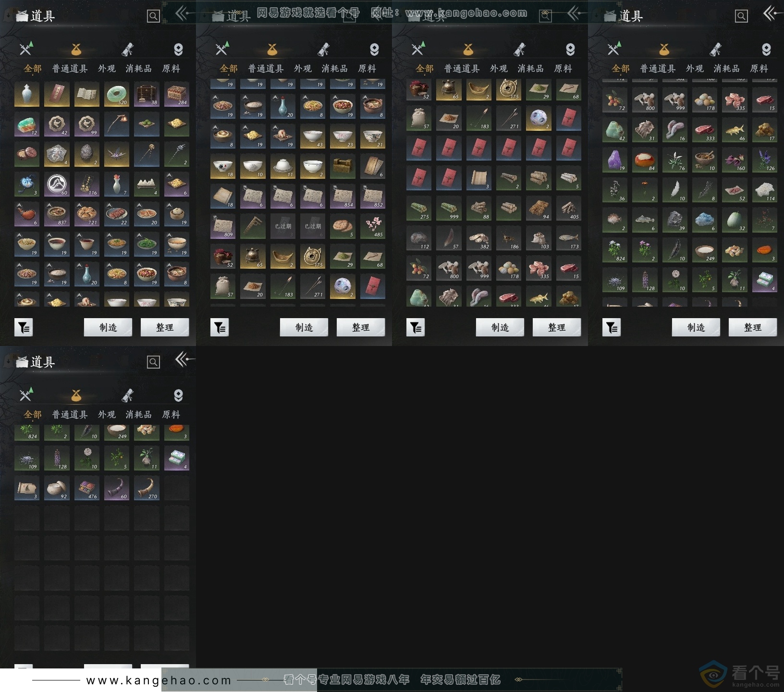Select the paper note item with count 854
Image resolution: width=784 pixels, height=692 pixels.
pos(343,196)
